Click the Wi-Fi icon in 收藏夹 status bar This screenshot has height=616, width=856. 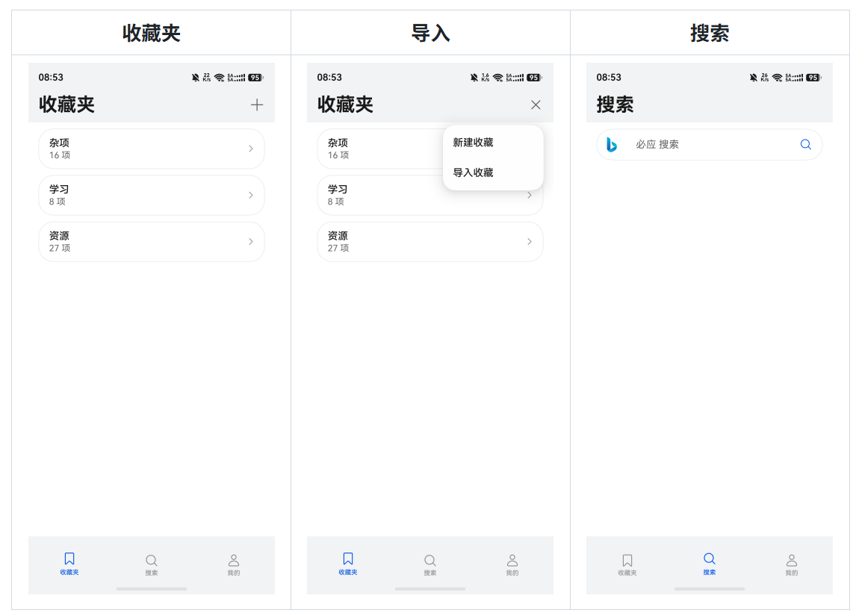[220, 78]
